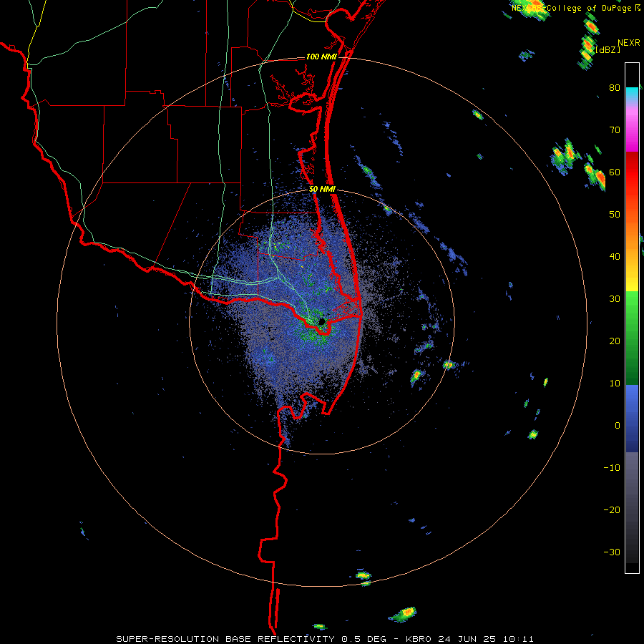Click the 80 dBZ scale value
The image size is (644, 644).
[615, 87]
